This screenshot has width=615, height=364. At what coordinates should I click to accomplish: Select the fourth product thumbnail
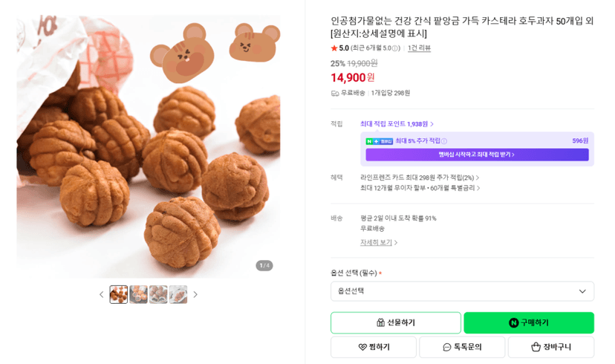point(178,295)
